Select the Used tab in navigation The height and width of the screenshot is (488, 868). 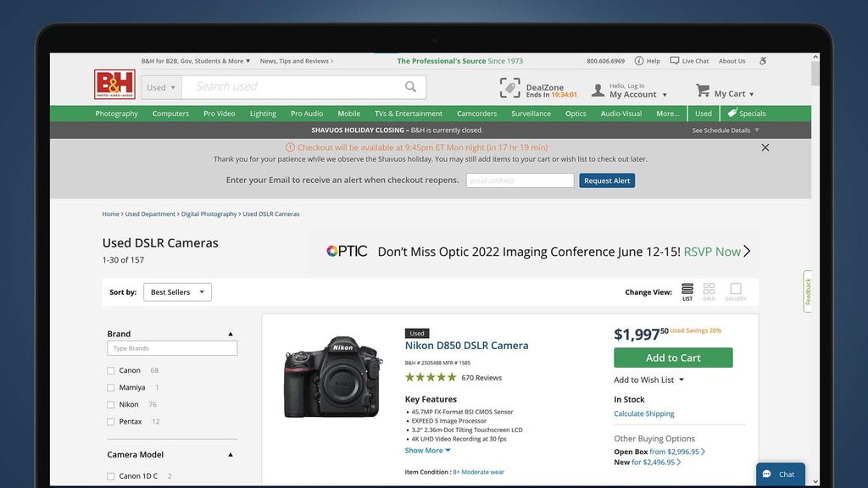pyautogui.click(x=703, y=113)
